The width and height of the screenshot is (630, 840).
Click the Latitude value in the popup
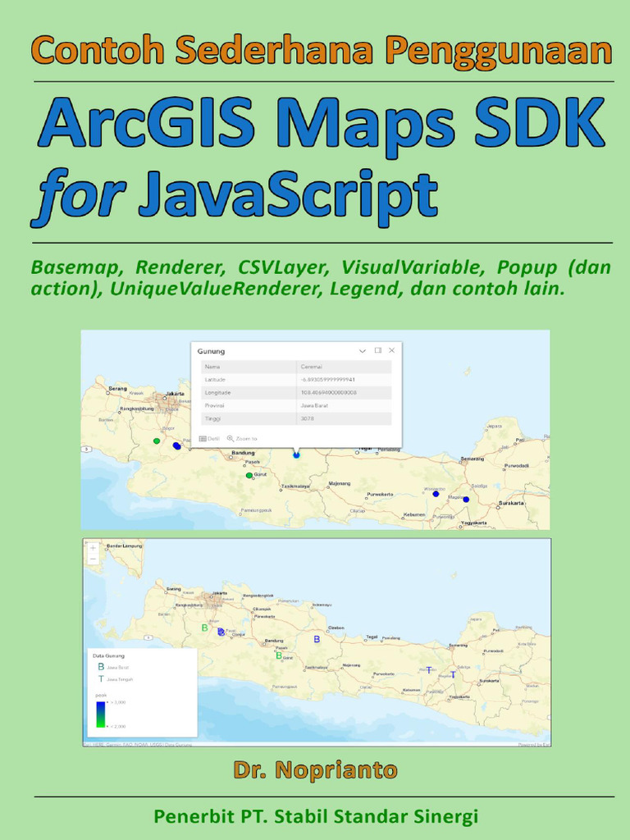328,380
